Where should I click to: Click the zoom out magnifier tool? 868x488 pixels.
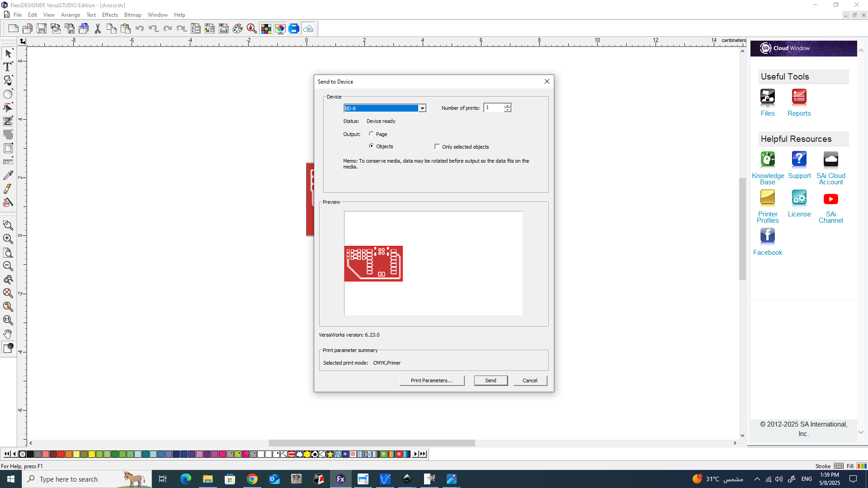coord(8,266)
